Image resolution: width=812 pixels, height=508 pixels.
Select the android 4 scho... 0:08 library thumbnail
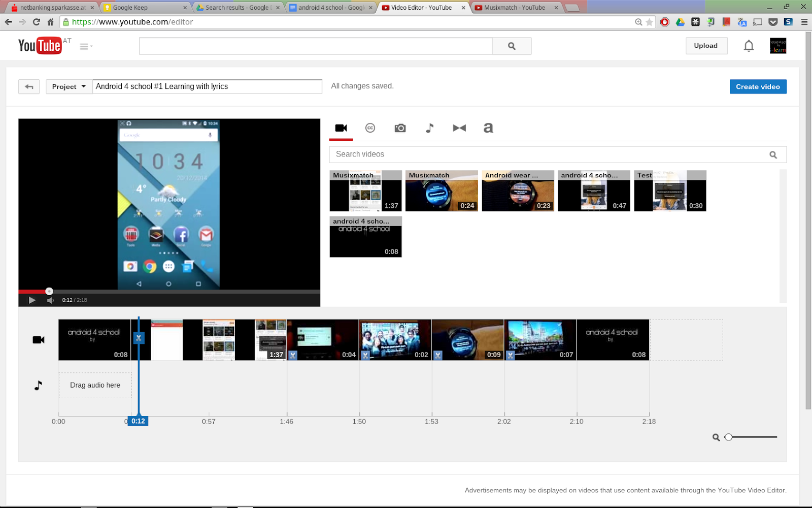click(x=365, y=237)
